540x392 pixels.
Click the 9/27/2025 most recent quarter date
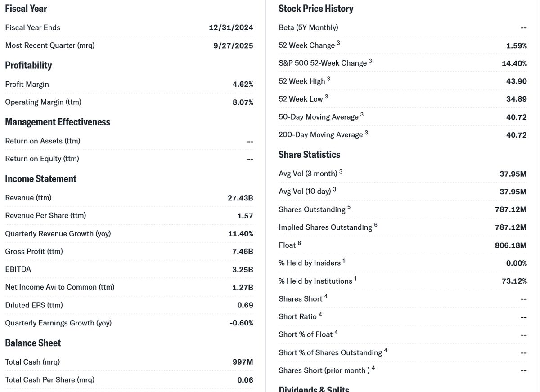pos(233,45)
